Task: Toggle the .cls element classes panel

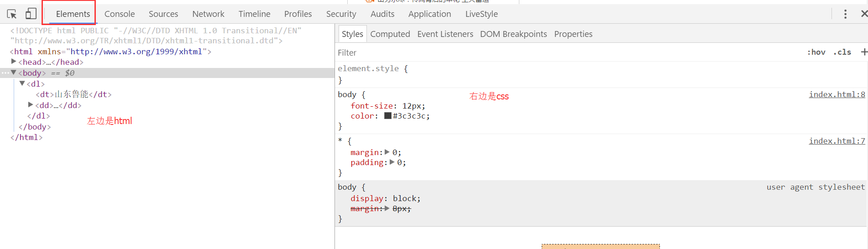Action: (x=842, y=52)
